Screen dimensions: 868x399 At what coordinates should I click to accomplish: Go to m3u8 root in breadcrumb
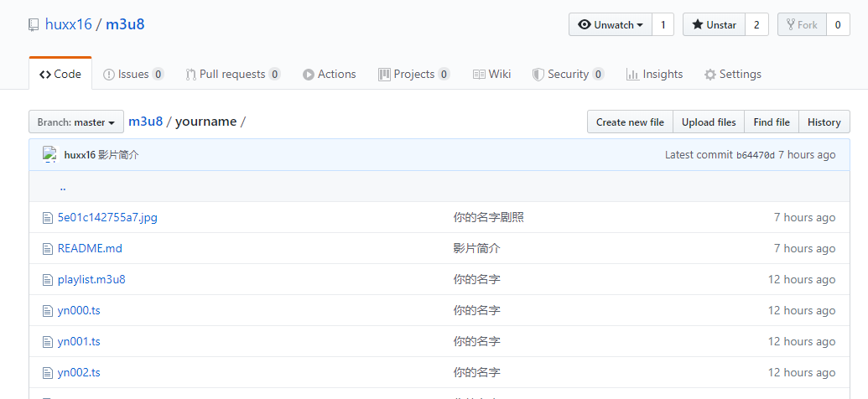[x=146, y=122]
